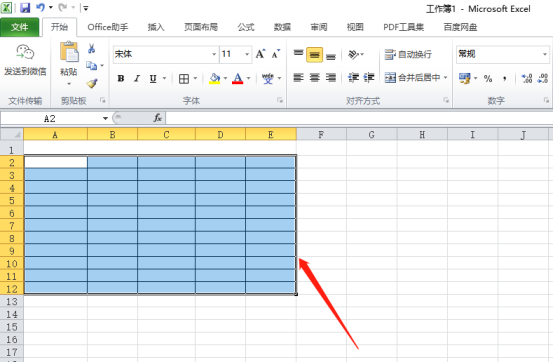
Task: Switch to the Page Layout (页面布局) tab
Action: tap(201, 27)
